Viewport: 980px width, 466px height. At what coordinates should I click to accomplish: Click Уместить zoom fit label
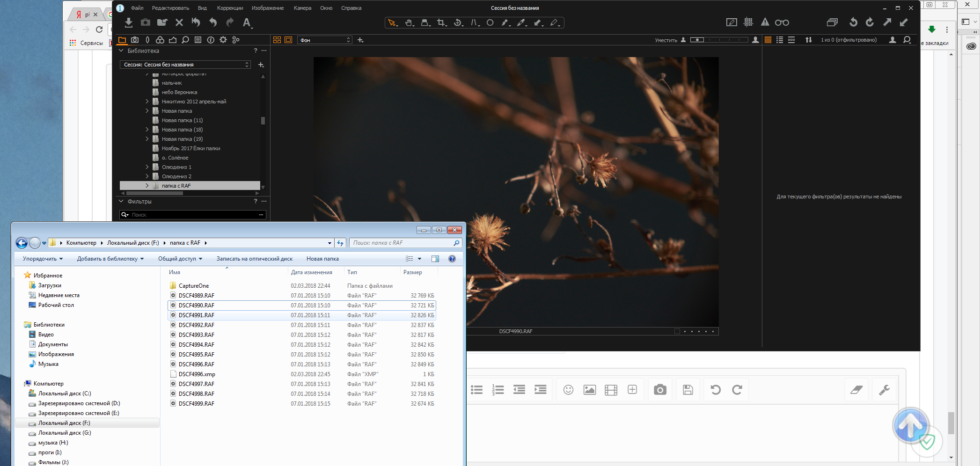tap(666, 40)
